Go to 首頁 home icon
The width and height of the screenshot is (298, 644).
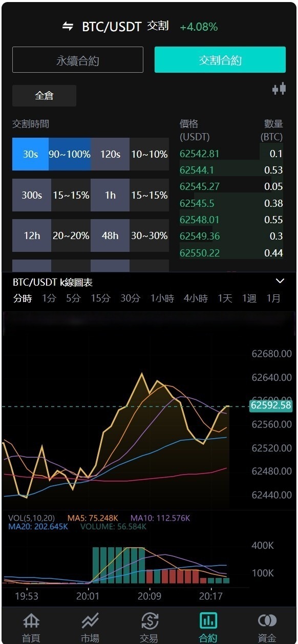31,627
